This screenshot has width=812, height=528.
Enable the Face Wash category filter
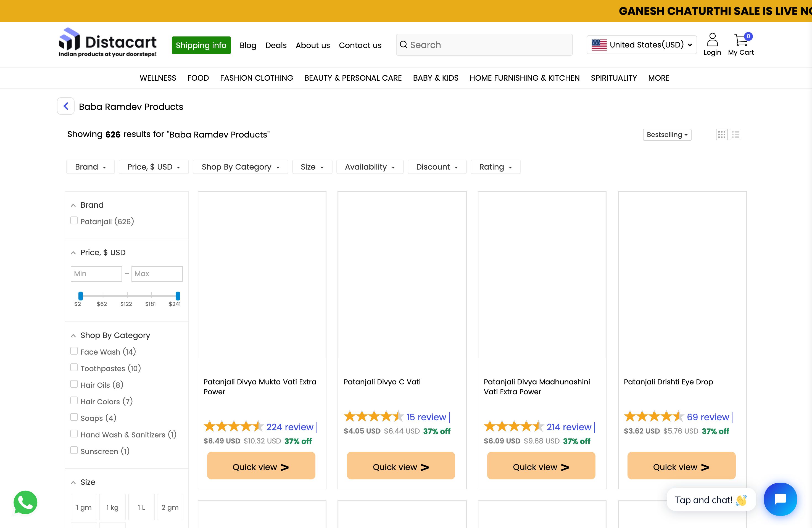[74, 351]
